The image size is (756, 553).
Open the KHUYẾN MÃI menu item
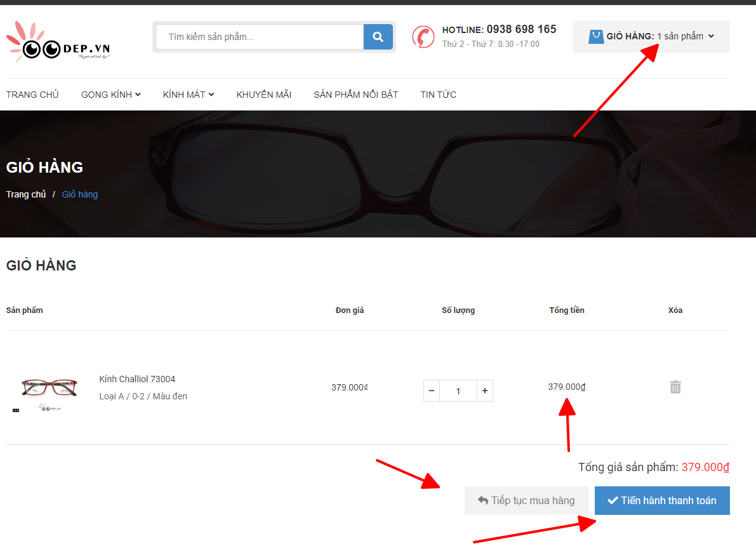(263, 95)
